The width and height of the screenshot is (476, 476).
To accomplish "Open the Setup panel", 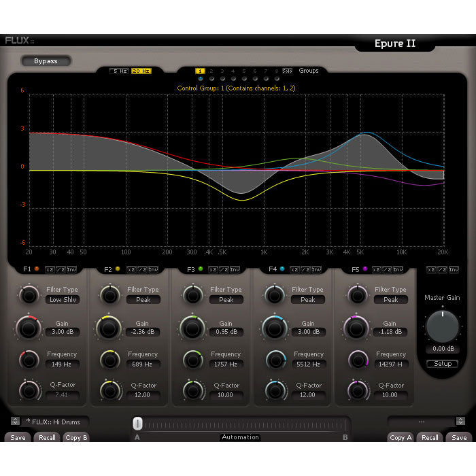I will point(443,364).
